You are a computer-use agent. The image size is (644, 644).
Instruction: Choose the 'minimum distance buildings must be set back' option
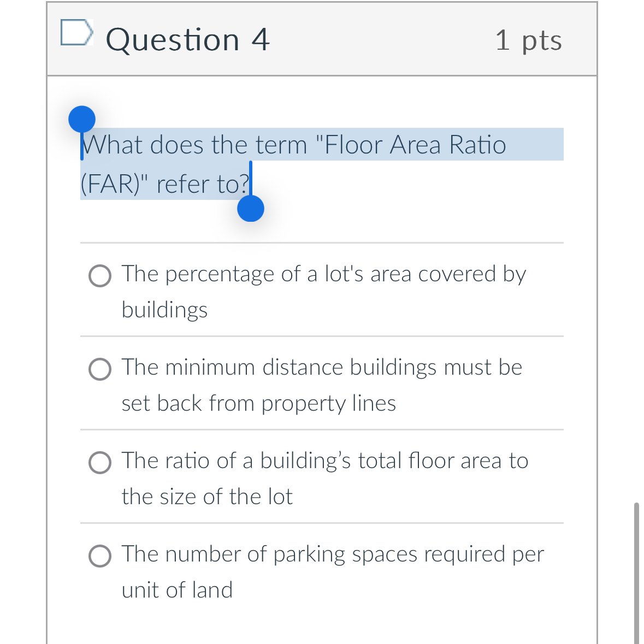point(99,369)
